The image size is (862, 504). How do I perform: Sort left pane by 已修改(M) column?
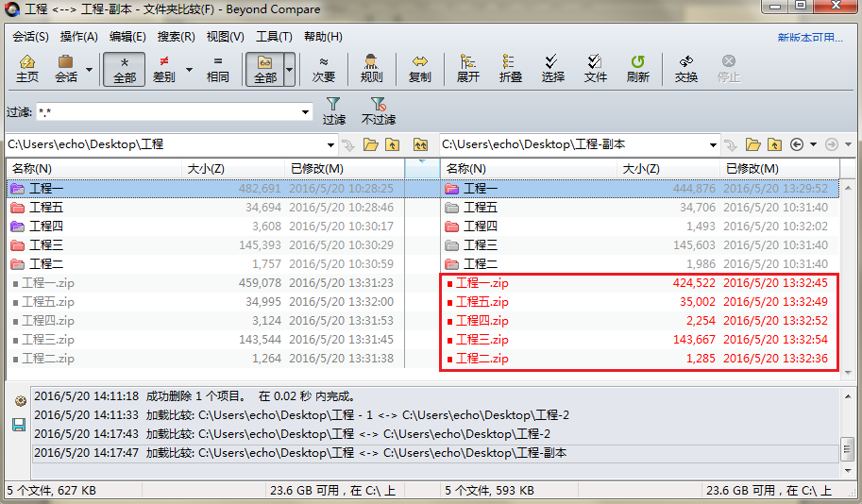(345, 169)
